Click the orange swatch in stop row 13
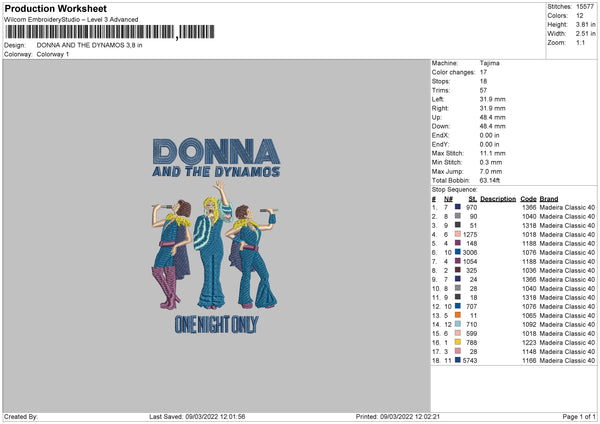 tap(458, 315)
